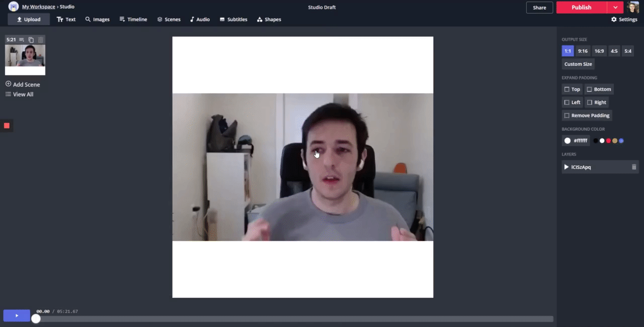This screenshot has width=644, height=327.
Task: Open the user profile avatar
Action: pos(633,7)
